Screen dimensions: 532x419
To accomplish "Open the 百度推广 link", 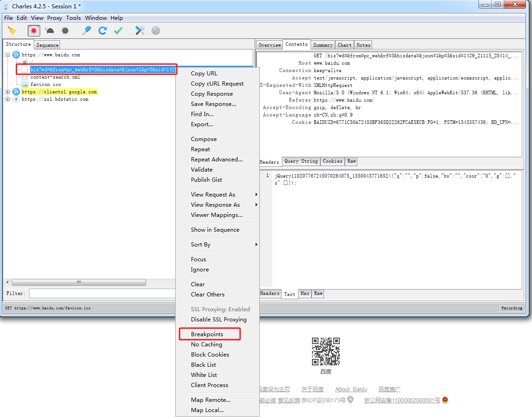I will [x=389, y=389].
